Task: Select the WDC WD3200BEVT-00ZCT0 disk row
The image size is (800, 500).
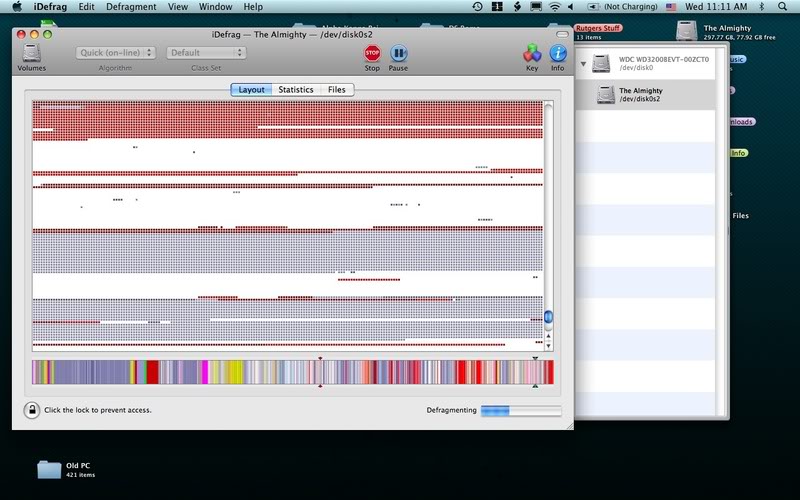Action: (x=645, y=63)
